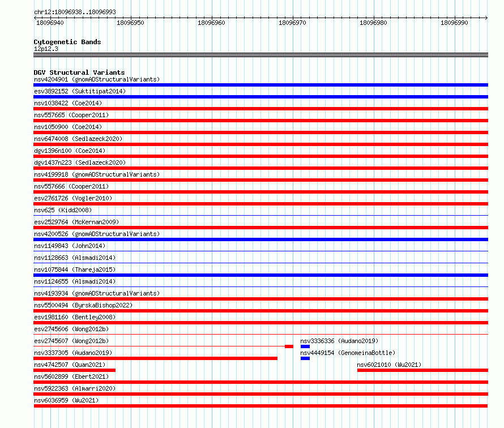Image resolution: width=504 pixels, height=428 pixels.
Task: Select nsv6036959 Wu2021 label
Action: (66, 400)
